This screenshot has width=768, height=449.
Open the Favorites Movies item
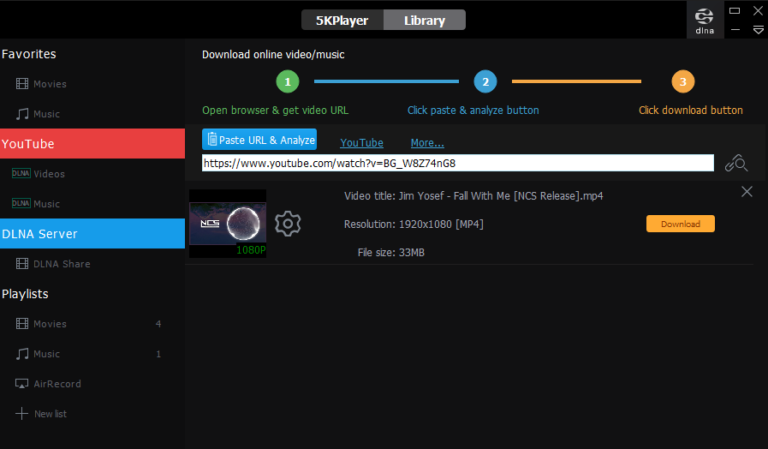tap(49, 84)
